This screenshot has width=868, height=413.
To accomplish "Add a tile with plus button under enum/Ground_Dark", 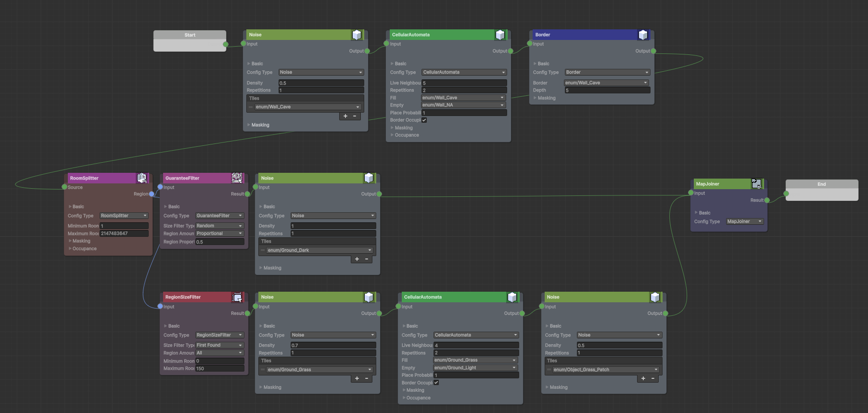I will tap(357, 259).
